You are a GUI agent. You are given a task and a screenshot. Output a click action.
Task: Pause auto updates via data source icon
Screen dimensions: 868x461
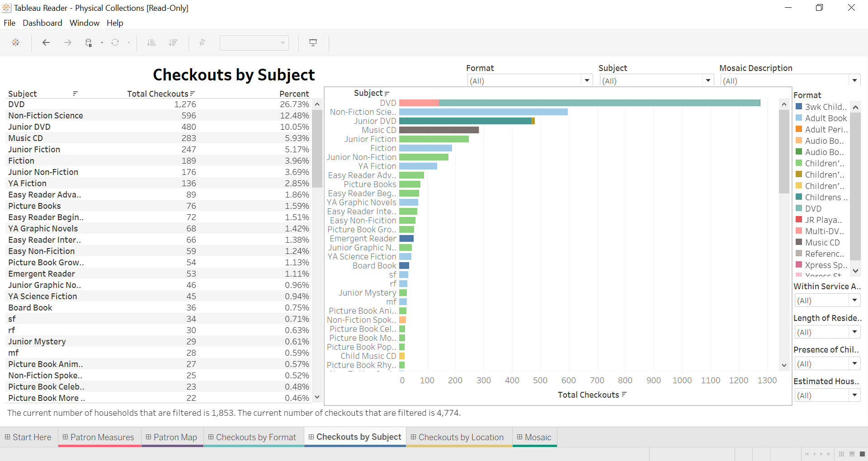pos(89,42)
